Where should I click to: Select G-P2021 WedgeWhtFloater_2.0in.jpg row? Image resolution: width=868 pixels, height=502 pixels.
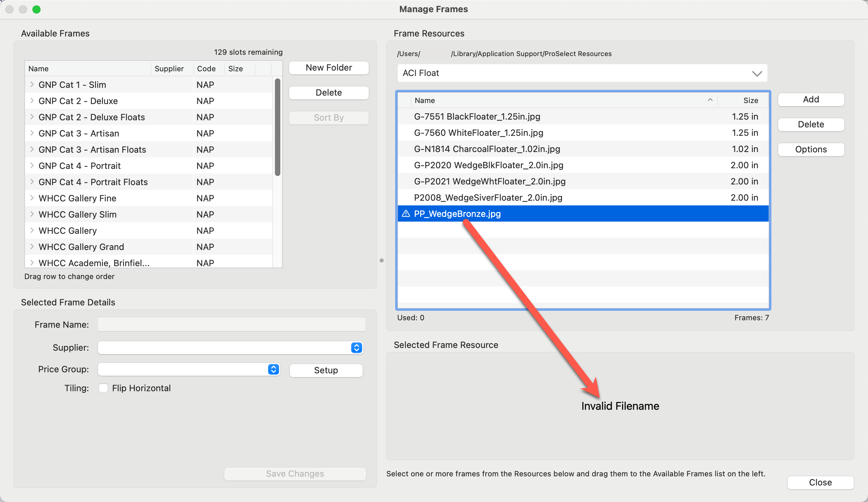click(489, 181)
